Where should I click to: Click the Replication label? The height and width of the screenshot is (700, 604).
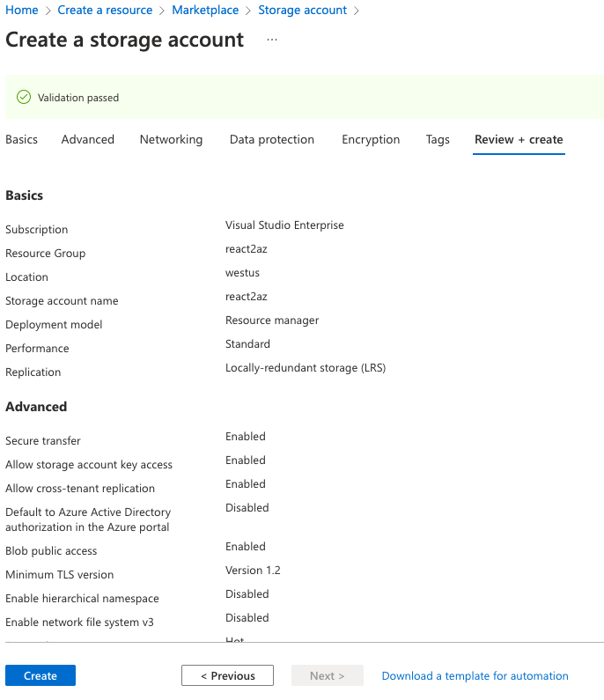point(33,372)
